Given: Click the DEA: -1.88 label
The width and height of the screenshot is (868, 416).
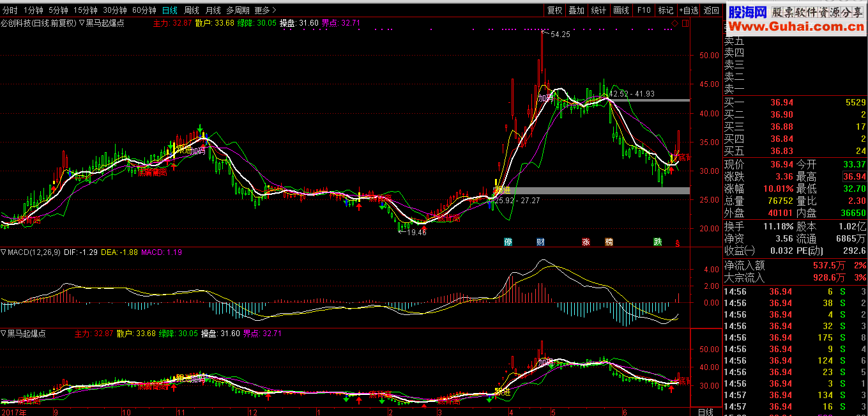Looking at the screenshot, I should click(119, 252).
